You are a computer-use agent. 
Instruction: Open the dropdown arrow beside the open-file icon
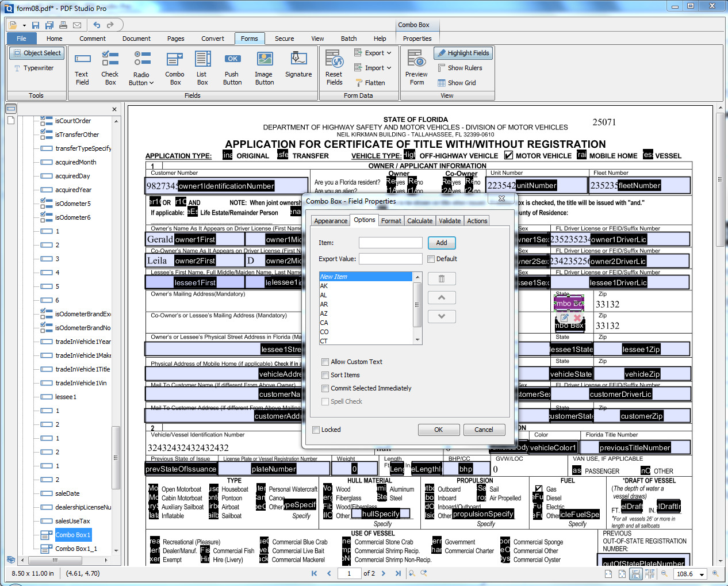pyautogui.click(x=24, y=25)
